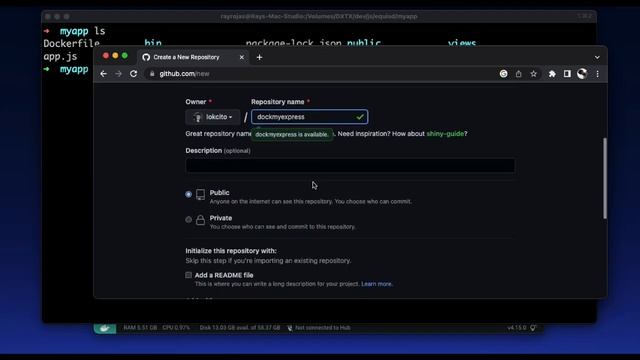Open the Chrome three-dot menu
Image resolution: width=640 pixels, height=360 pixels.
(x=597, y=74)
